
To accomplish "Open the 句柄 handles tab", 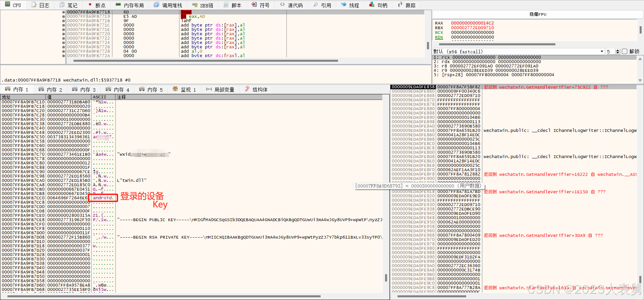I will click(x=378, y=5).
